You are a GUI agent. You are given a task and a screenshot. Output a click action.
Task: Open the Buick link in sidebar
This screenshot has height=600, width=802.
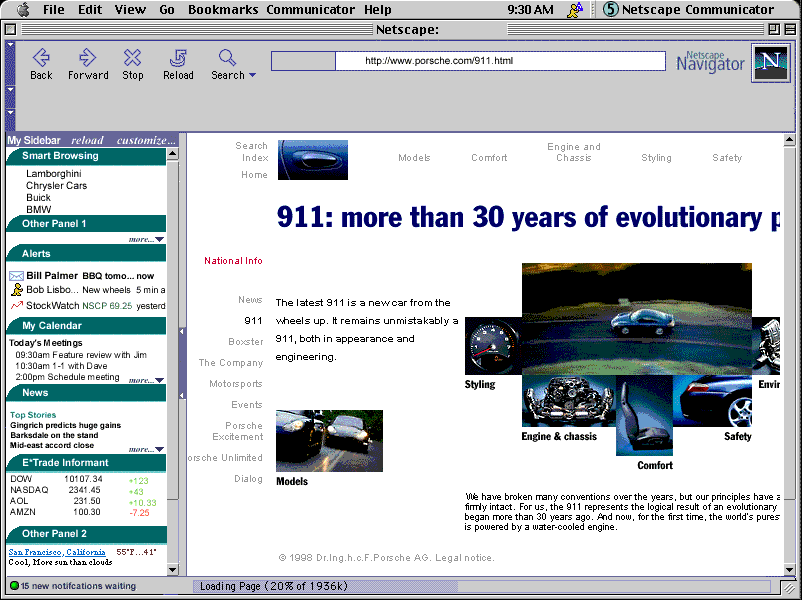[38, 197]
